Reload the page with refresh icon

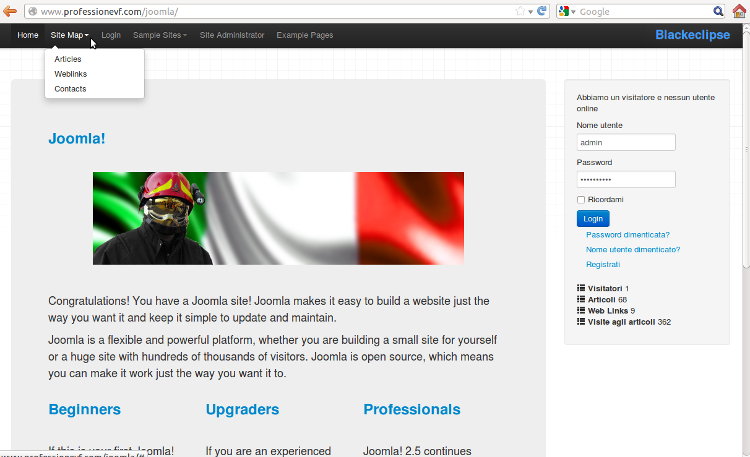tap(542, 11)
